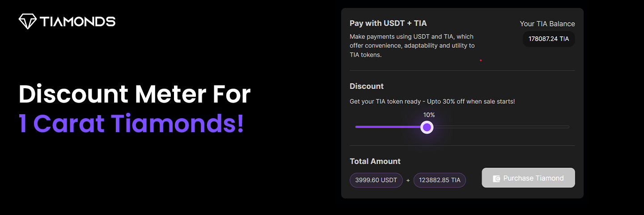
Task: Click the "Total Amount" heading
Action: [x=375, y=161]
